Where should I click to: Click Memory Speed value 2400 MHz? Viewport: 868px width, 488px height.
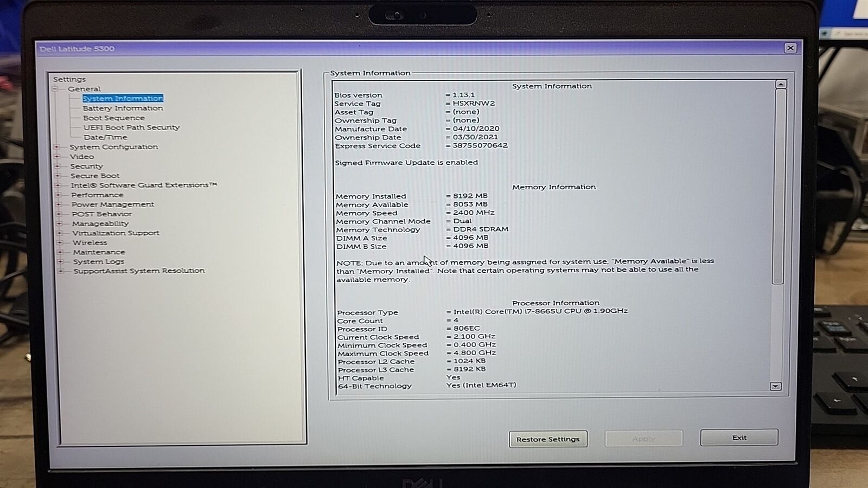tap(474, 213)
